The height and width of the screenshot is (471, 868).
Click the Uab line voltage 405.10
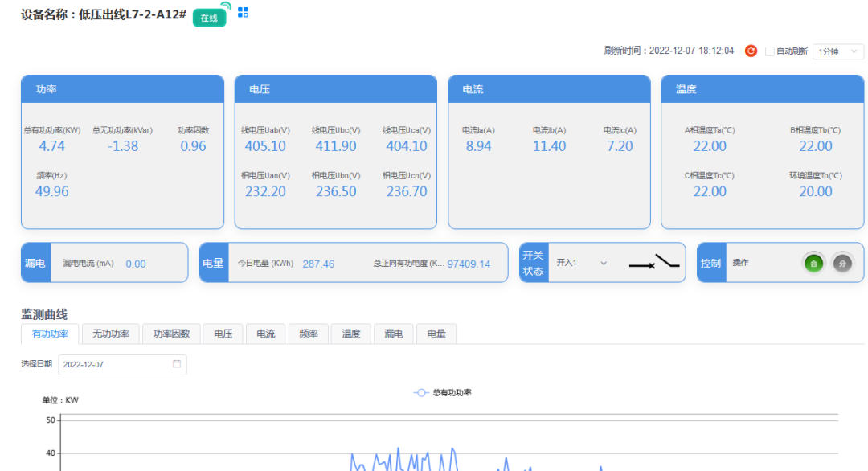pyautogui.click(x=265, y=146)
